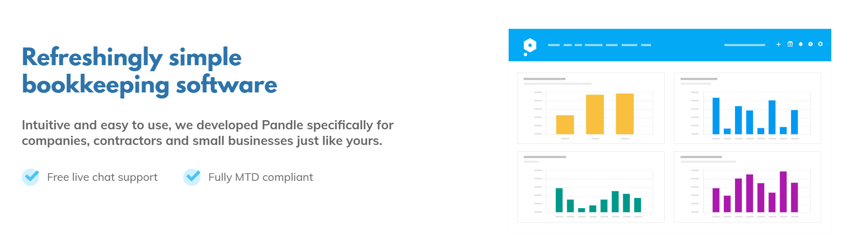
Task: Click the Pandle hexagon logo
Action: click(x=530, y=46)
